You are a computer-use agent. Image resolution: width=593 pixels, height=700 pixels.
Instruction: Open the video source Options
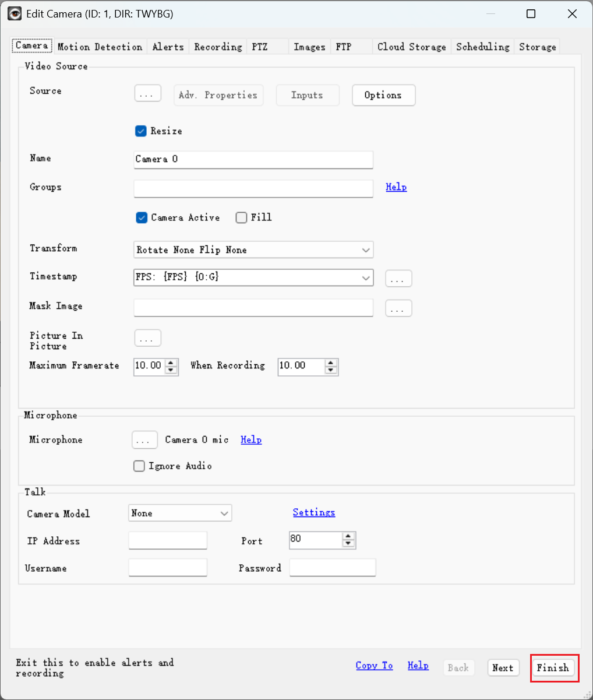pos(383,95)
